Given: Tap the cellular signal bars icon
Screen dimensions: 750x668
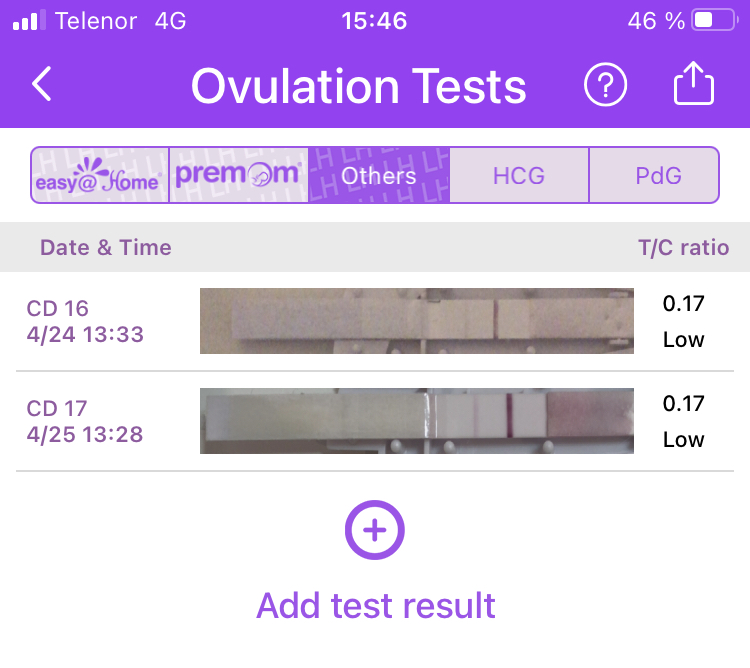Looking at the screenshot, I should click(30, 21).
